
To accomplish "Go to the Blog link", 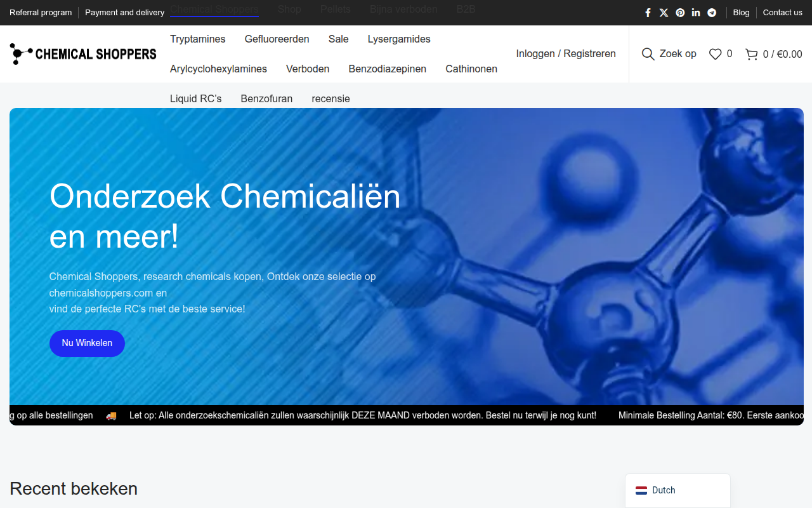I will 741,13.
